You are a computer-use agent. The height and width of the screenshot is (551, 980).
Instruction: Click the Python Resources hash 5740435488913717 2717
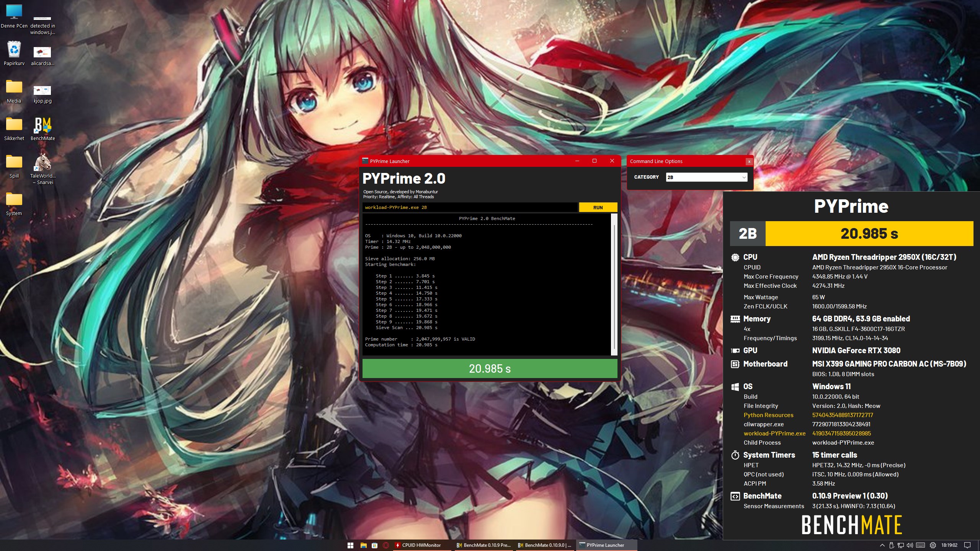(843, 415)
